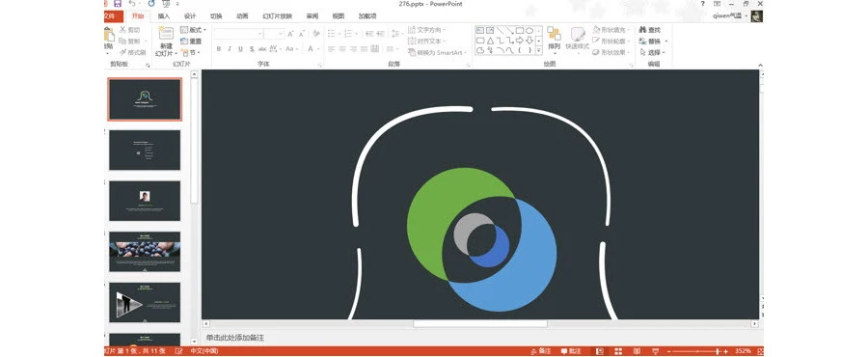
Task: Toggle Notes (备注) pane in status bar
Action: pos(541,351)
